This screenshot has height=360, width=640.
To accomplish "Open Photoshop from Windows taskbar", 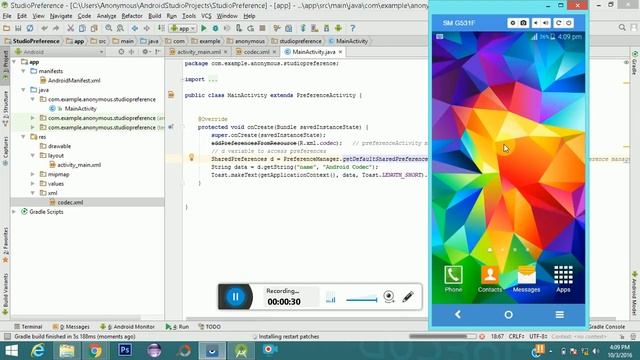I will (x=125, y=351).
